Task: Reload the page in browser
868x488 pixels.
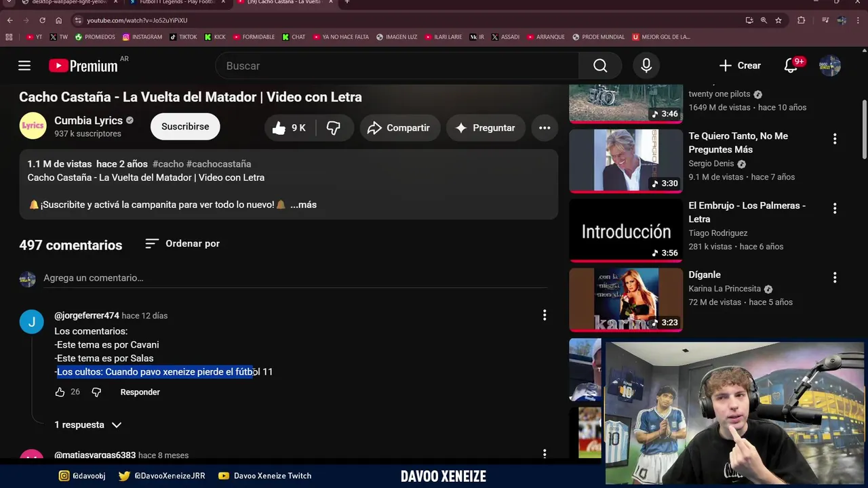Action: tap(42, 20)
